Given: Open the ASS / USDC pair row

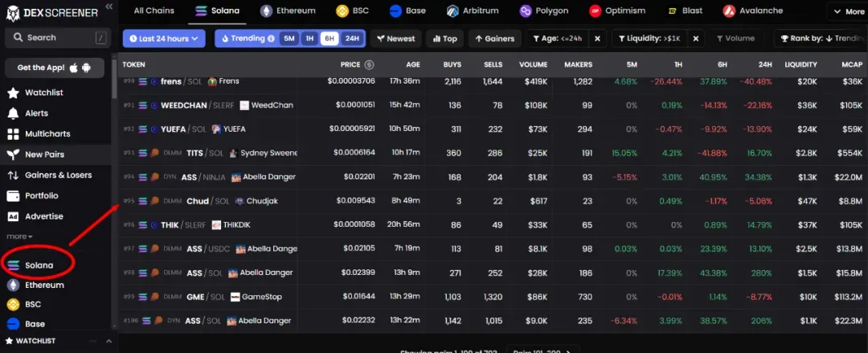Looking at the screenshot, I should pos(493,248).
